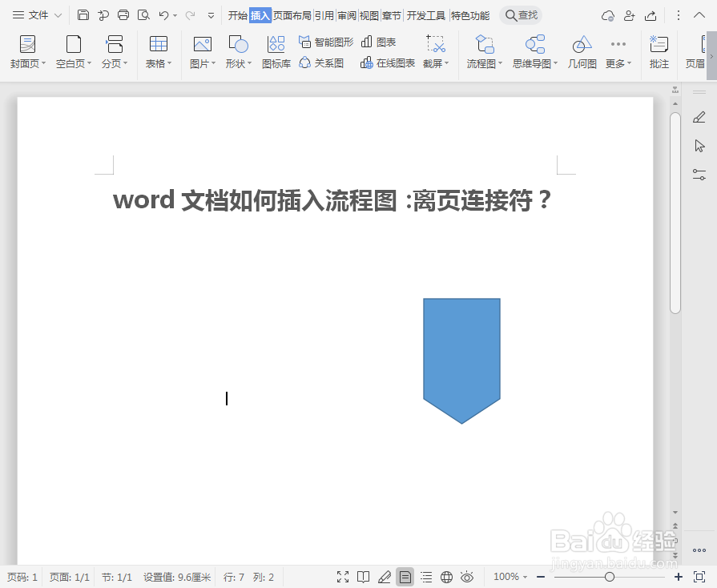Open the shapes gallery (形状)

[238, 51]
